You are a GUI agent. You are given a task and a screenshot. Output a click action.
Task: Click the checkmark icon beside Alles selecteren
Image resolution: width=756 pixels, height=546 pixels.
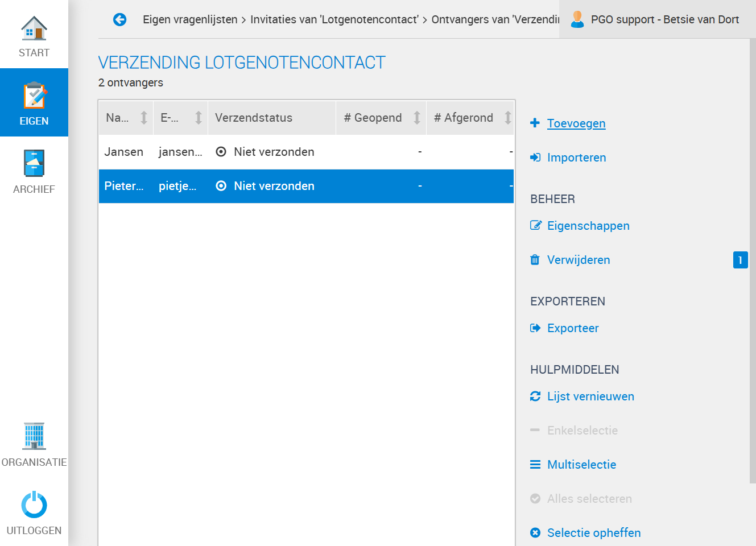point(535,499)
